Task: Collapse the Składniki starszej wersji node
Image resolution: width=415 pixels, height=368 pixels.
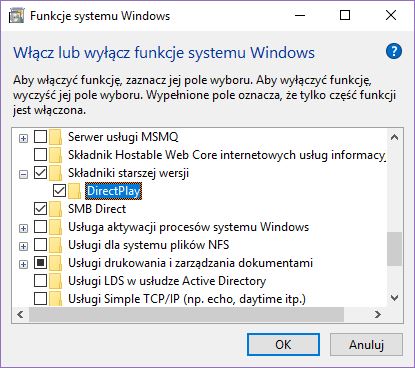Action: [x=23, y=174]
